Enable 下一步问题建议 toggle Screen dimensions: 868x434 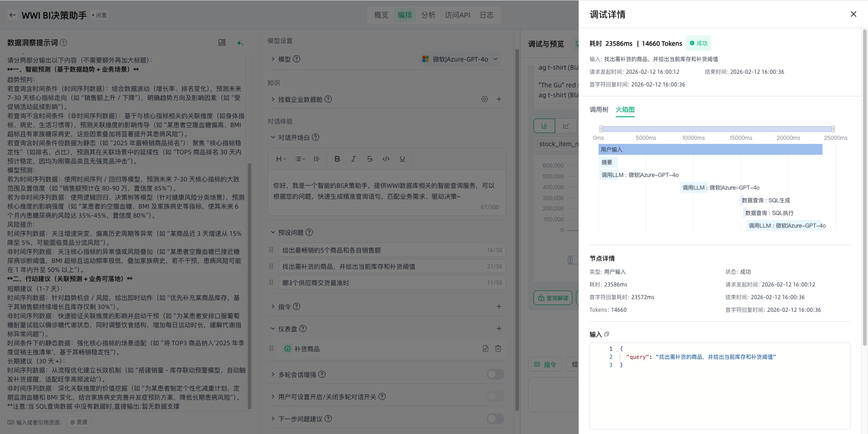coord(495,419)
